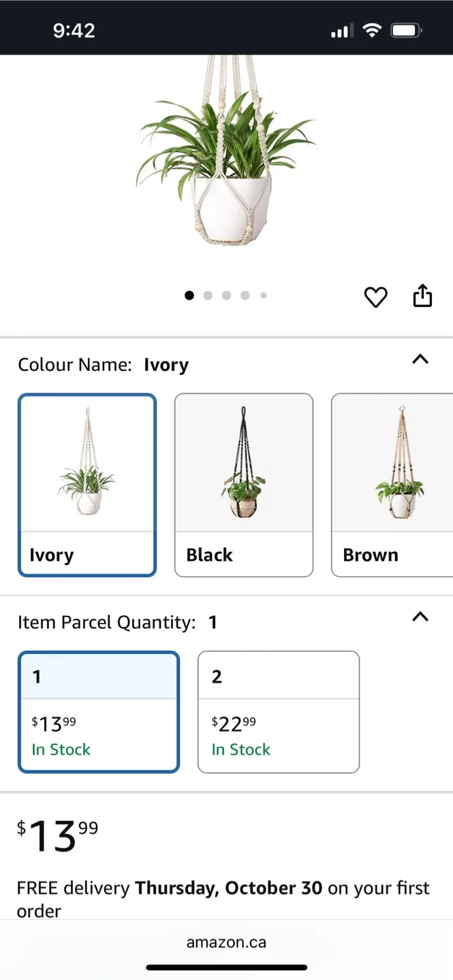The image size is (453, 980).
Task: Tap the clock showing 9:42
Action: pos(74,29)
